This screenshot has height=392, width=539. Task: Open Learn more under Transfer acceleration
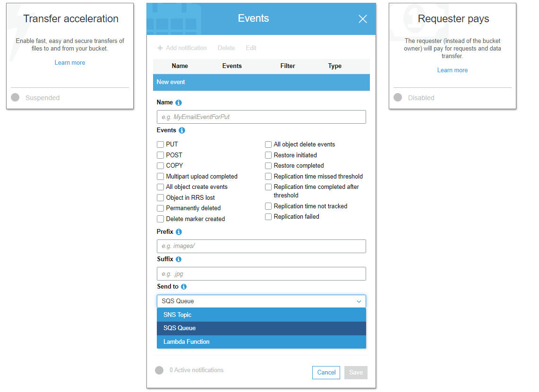(70, 63)
